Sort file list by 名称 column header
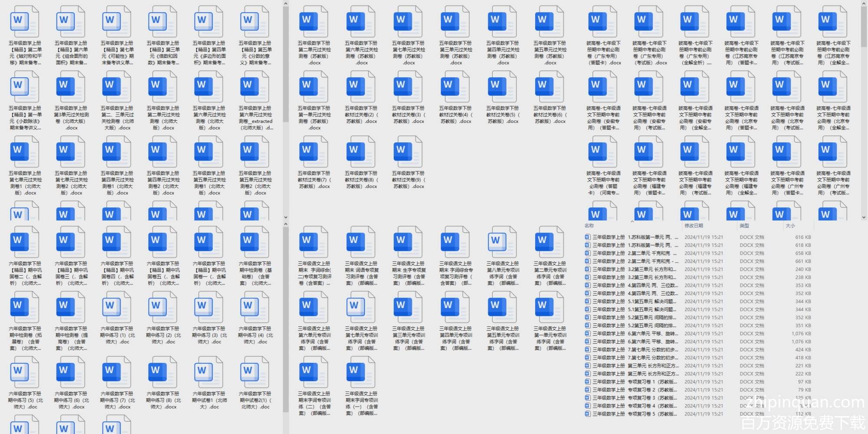 click(589, 226)
